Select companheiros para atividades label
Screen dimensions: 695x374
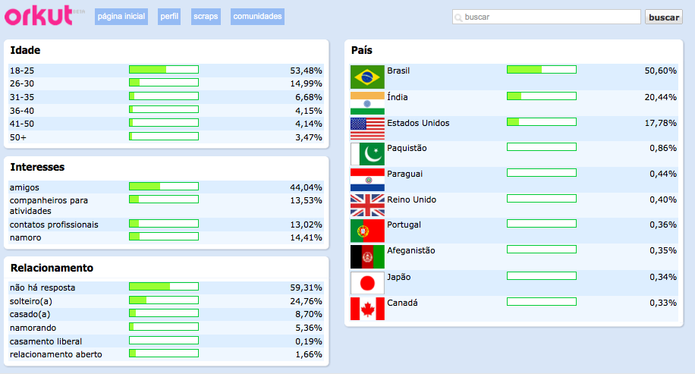[x=49, y=206]
